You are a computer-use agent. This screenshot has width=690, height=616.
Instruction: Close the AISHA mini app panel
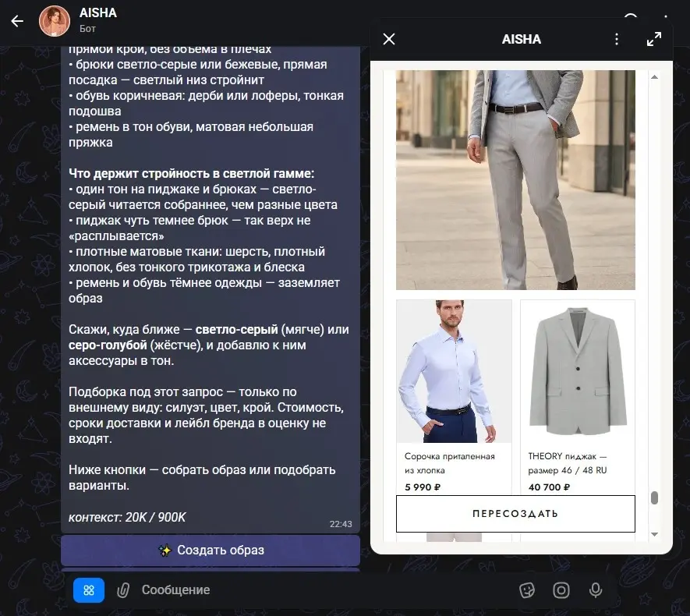389,39
